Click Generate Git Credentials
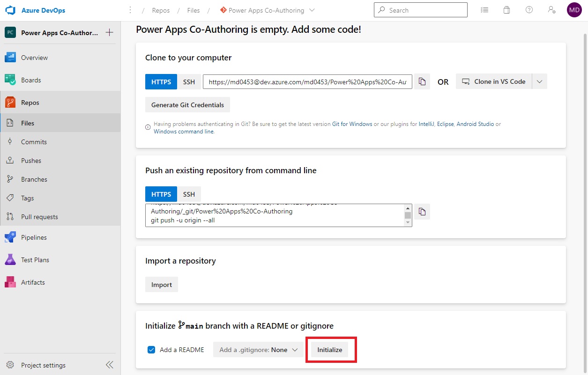Screen dimensions: 588x375 [x=187, y=104]
